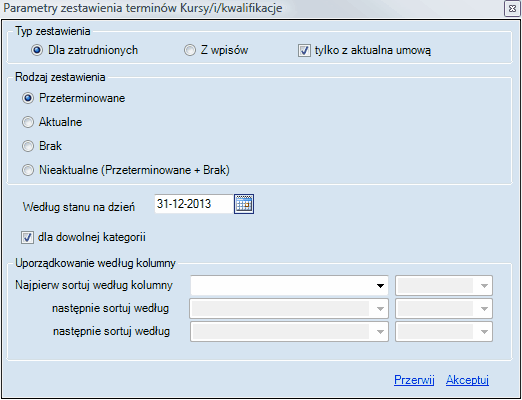The height and width of the screenshot is (400, 522).
Task: Open the calendar date picker icon
Action: click(x=244, y=204)
